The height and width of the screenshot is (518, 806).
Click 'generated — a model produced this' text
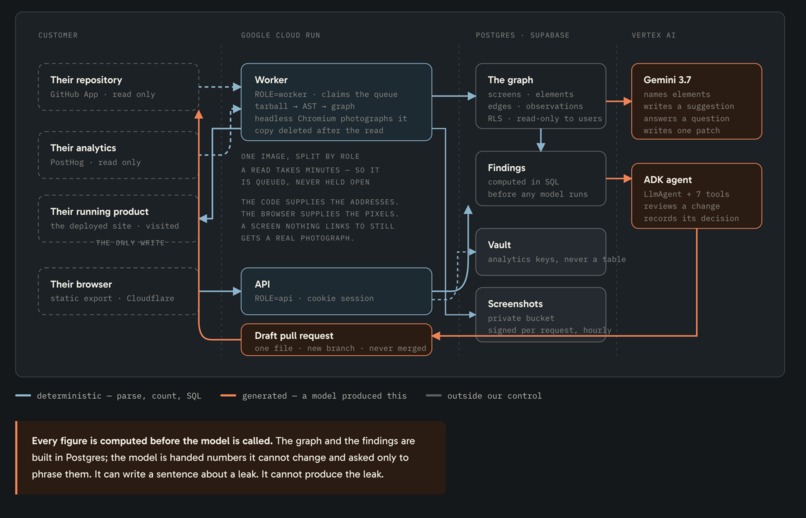pyautogui.click(x=324, y=396)
